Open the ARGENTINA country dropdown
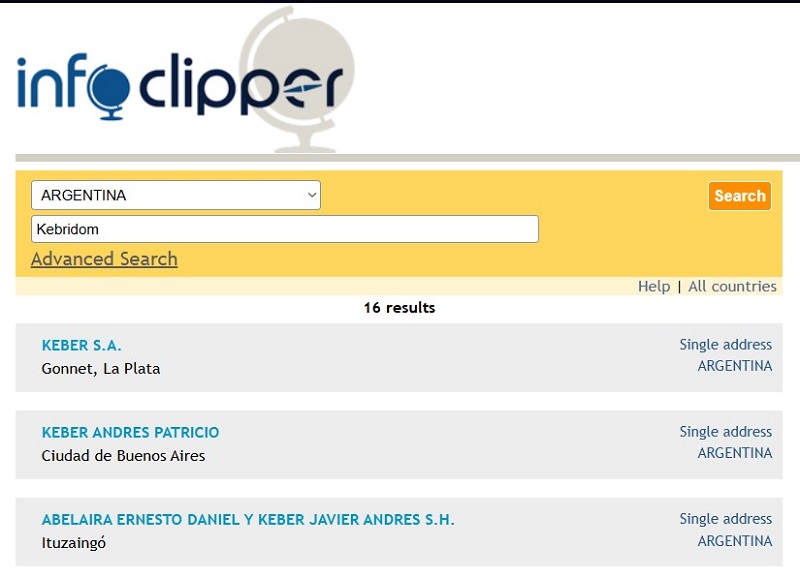Image resolution: width=800 pixels, height=578 pixels. point(176,195)
